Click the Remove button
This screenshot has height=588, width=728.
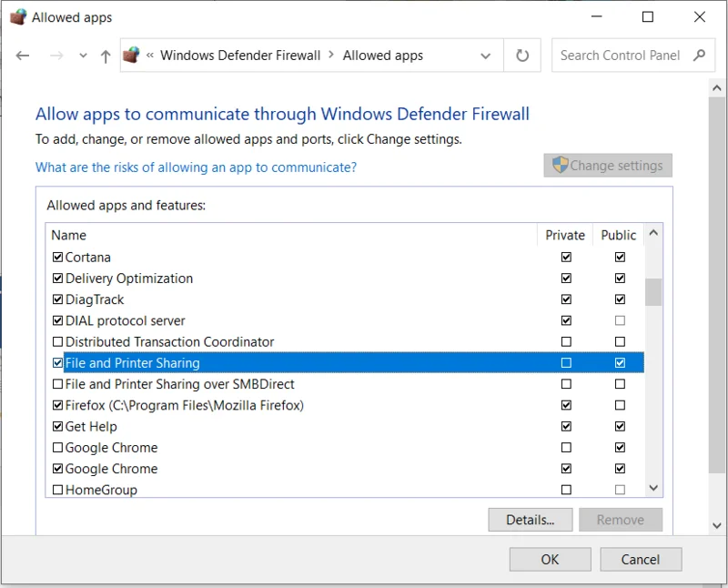tap(621, 519)
